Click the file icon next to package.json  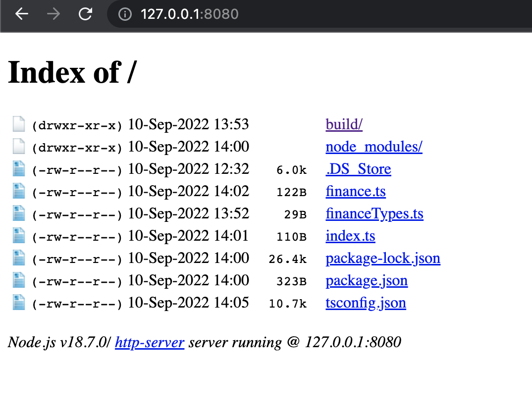18,280
